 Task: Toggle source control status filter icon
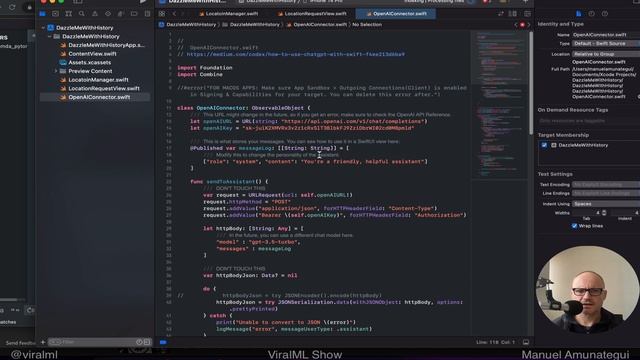pyautogui.click(x=147, y=342)
